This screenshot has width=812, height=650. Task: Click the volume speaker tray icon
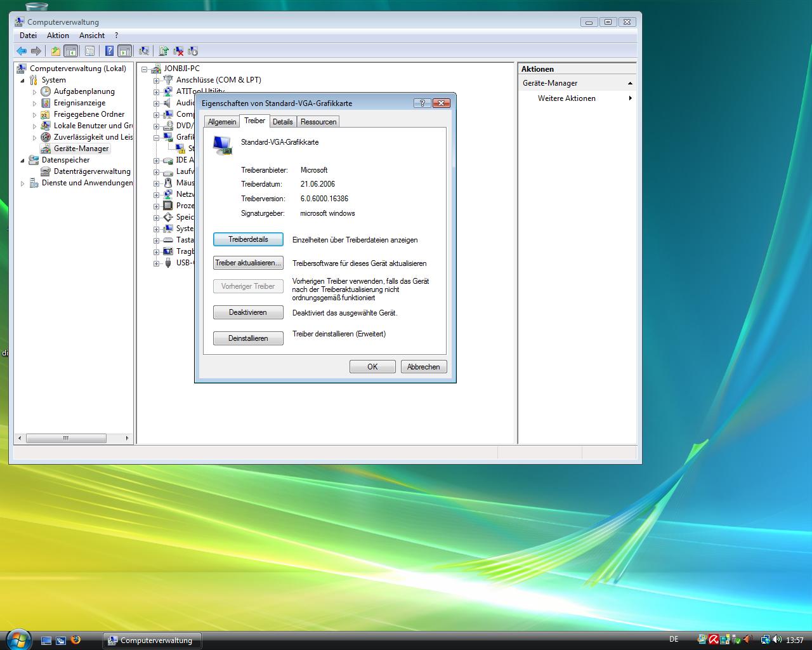(777, 640)
